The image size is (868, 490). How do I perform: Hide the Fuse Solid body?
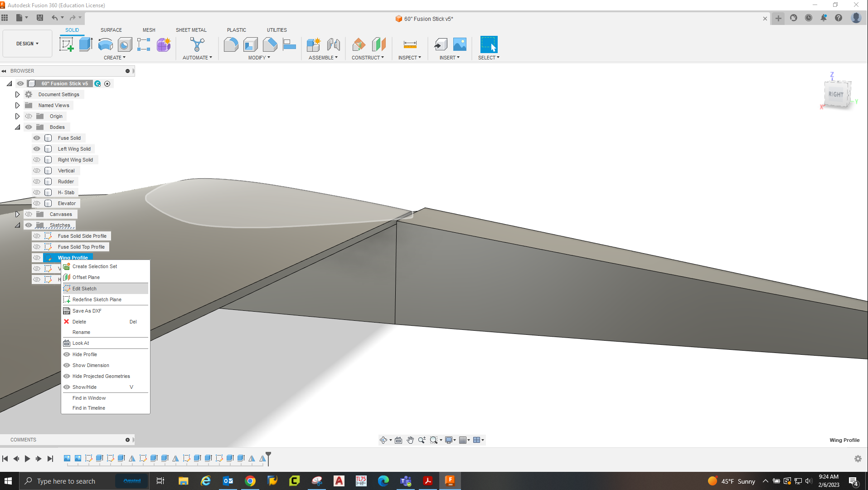37,138
